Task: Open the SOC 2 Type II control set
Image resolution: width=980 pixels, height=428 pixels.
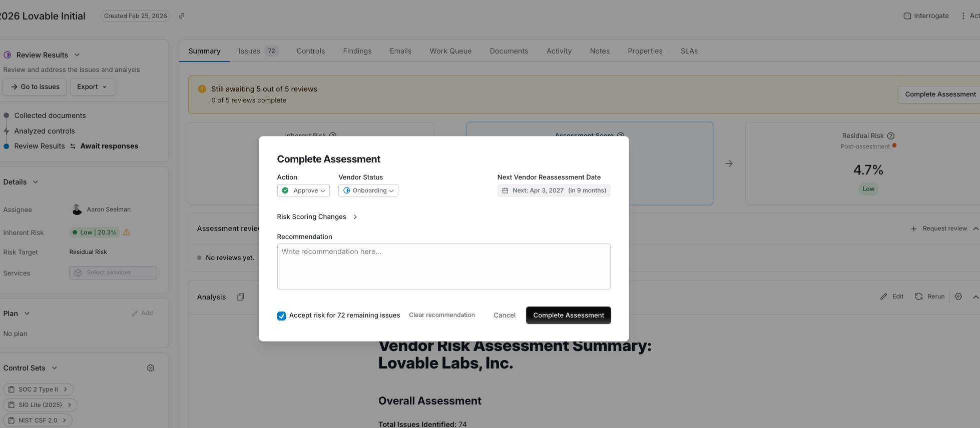Action: click(x=38, y=389)
